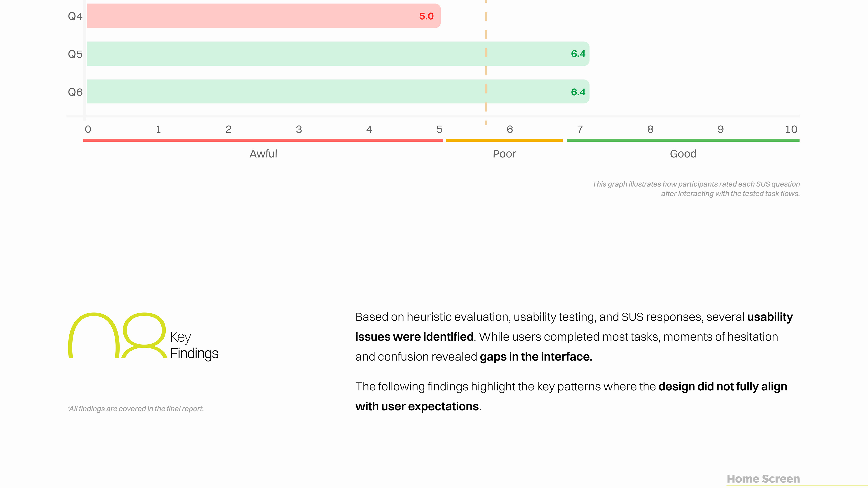Click the 6.4 value on Q6 bar

tap(578, 92)
